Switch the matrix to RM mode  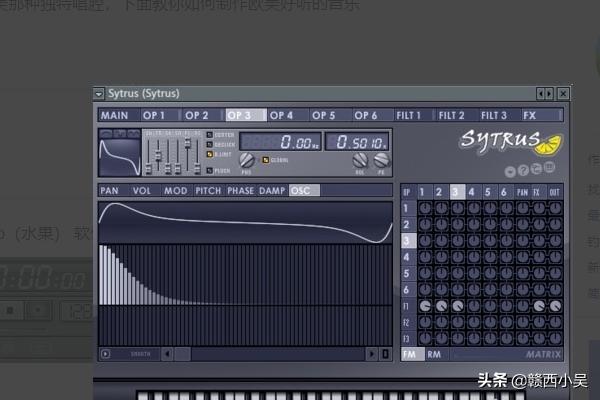point(434,354)
